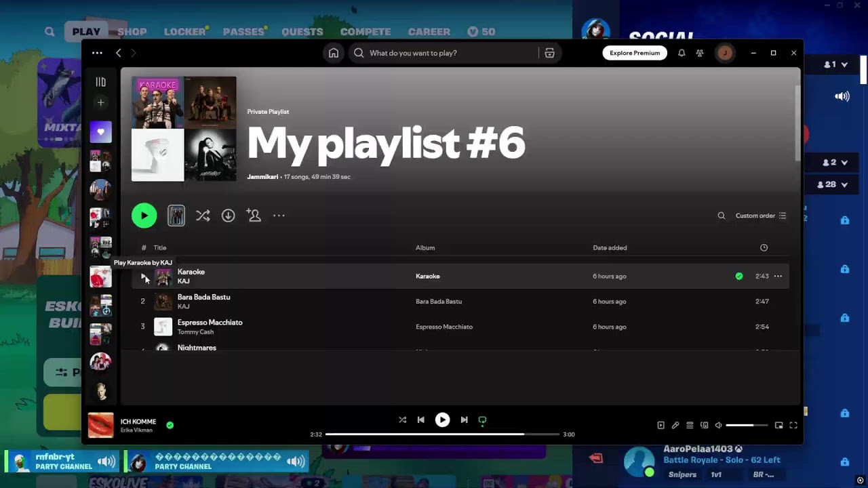Open Fortnite PLAY tab
This screenshot has width=868, height=488.
tap(86, 31)
